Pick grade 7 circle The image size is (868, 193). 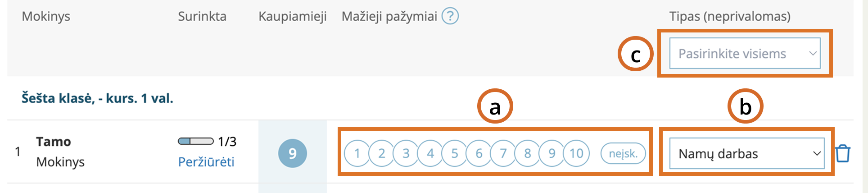pyautogui.click(x=503, y=154)
